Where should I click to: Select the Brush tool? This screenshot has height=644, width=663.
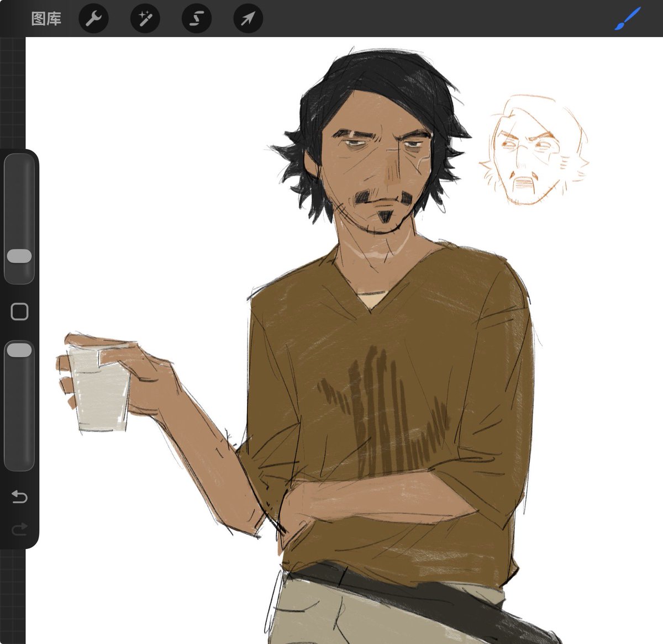(x=628, y=19)
